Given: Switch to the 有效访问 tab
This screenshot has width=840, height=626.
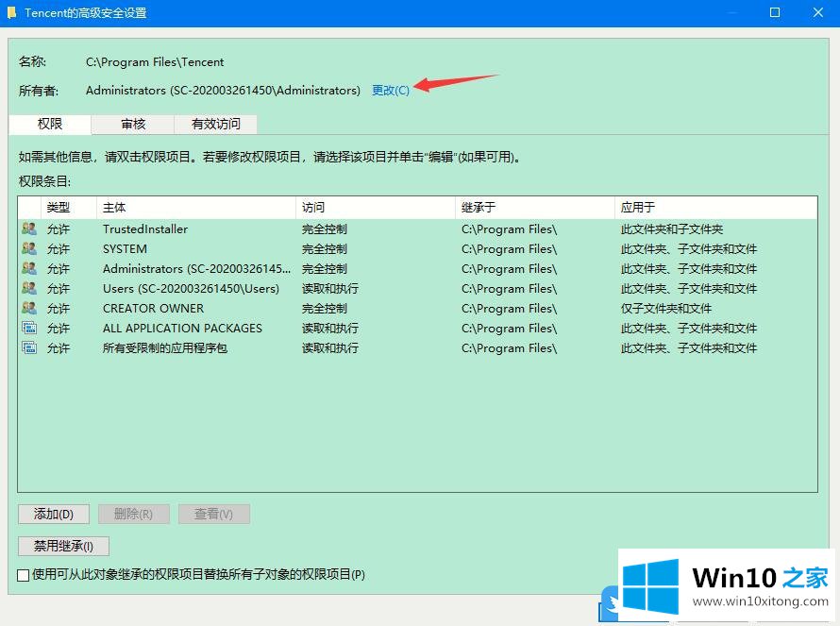Looking at the screenshot, I should click(x=216, y=125).
